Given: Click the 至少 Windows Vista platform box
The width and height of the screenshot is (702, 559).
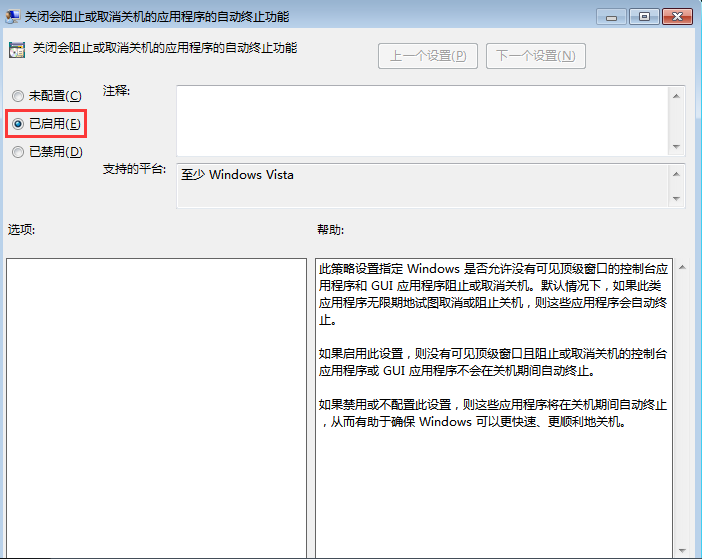Looking at the screenshot, I should tap(420, 186).
